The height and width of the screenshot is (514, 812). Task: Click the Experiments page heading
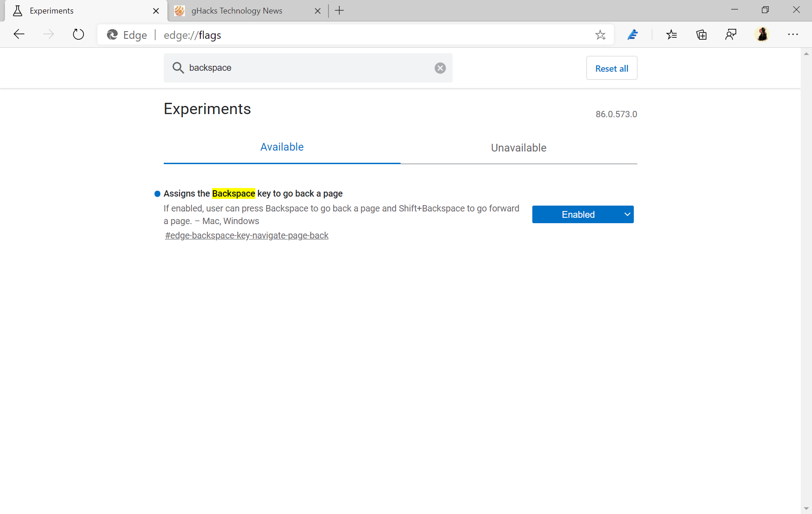click(207, 109)
